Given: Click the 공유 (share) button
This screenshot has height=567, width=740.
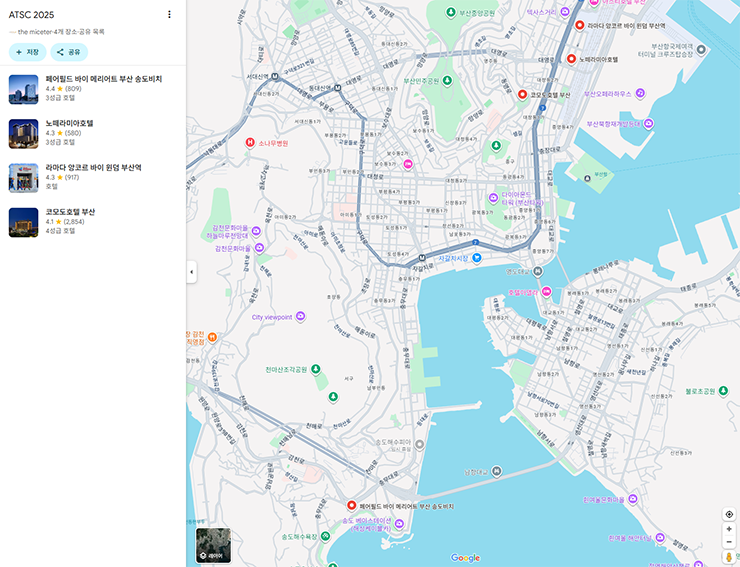Looking at the screenshot, I should pos(69,52).
